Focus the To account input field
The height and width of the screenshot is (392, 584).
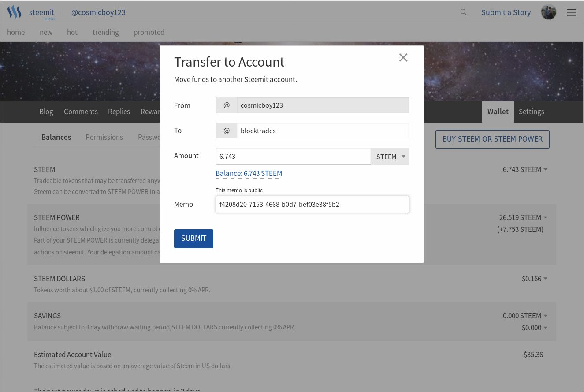323,131
